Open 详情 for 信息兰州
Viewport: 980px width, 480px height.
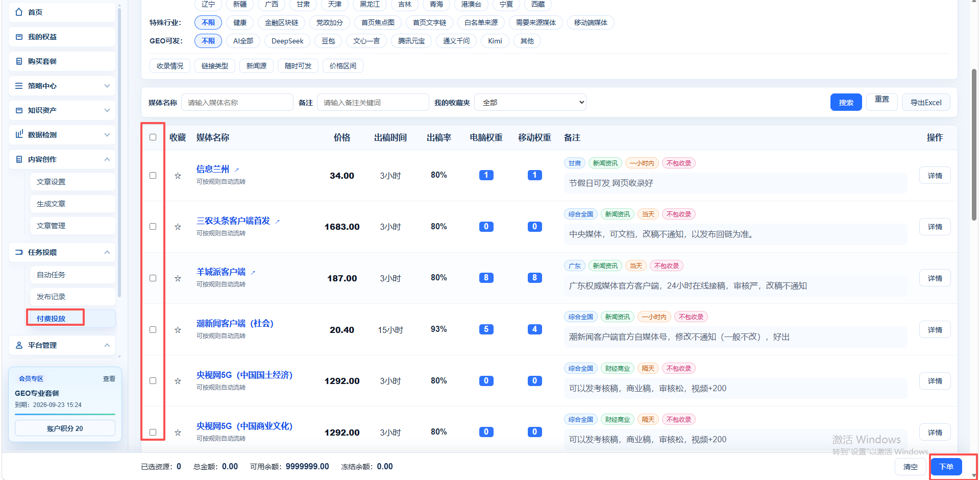point(935,176)
